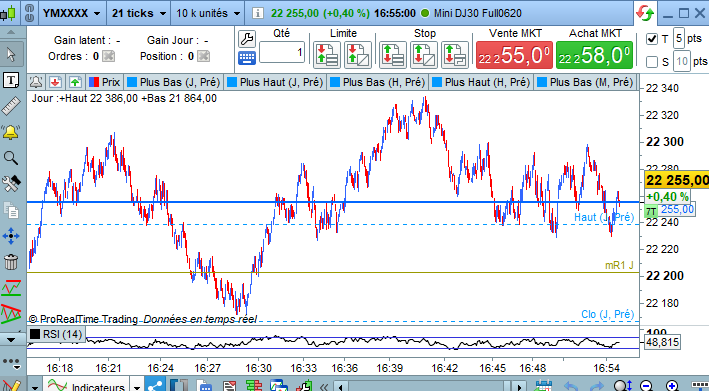709x391 pixels.
Task: Click the red Vente MKT button
Action: tap(514, 55)
